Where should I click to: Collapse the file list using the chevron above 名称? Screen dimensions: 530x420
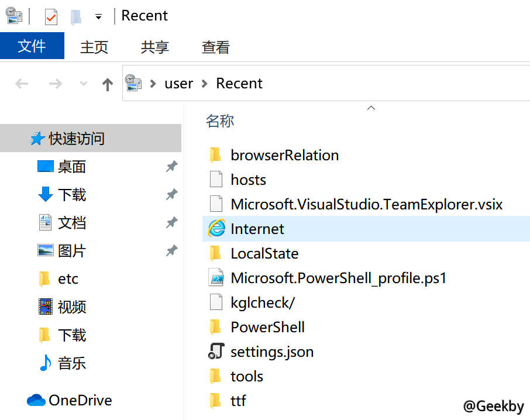(371, 108)
